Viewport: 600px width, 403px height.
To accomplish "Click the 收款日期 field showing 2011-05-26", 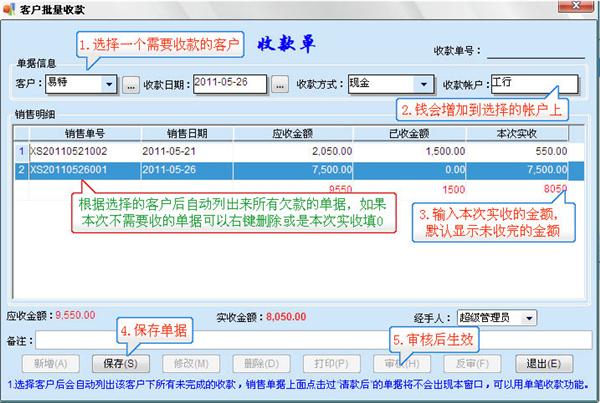I will [230, 84].
